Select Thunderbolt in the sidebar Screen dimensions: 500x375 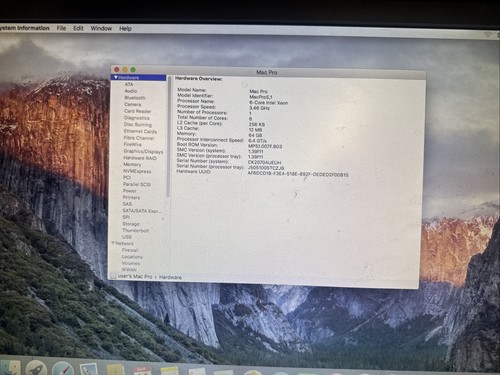tap(135, 230)
